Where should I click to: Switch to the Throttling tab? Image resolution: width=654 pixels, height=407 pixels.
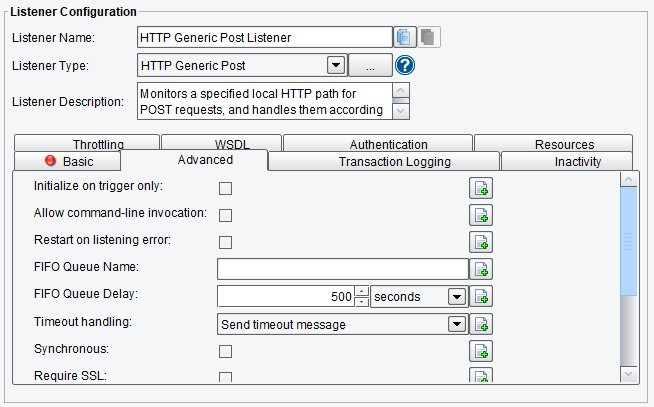87,143
